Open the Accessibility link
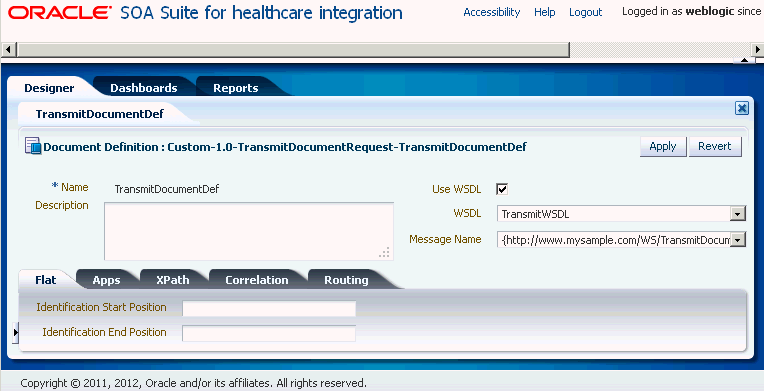This screenshot has height=391, width=764. [492, 12]
